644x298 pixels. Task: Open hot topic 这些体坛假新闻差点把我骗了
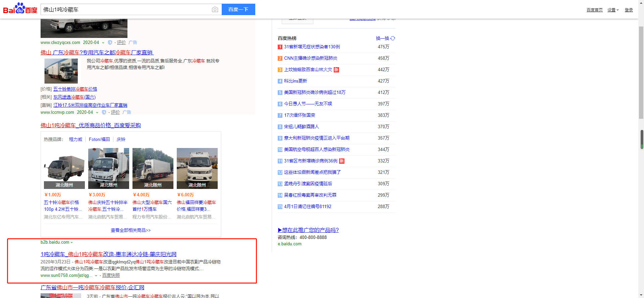pos(312,172)
